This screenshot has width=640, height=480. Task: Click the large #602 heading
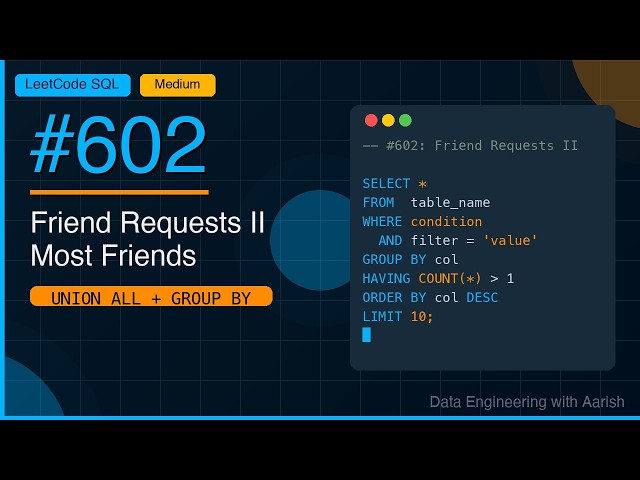point(118,145)
